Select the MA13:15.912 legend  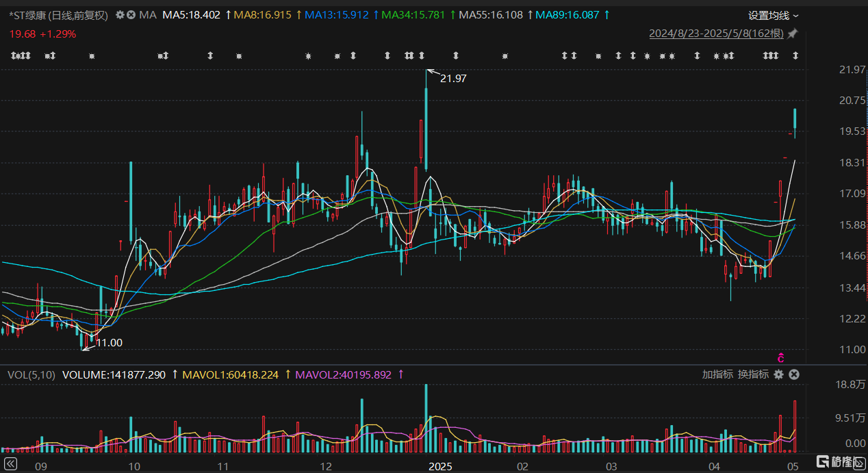(x=336, y=14)
